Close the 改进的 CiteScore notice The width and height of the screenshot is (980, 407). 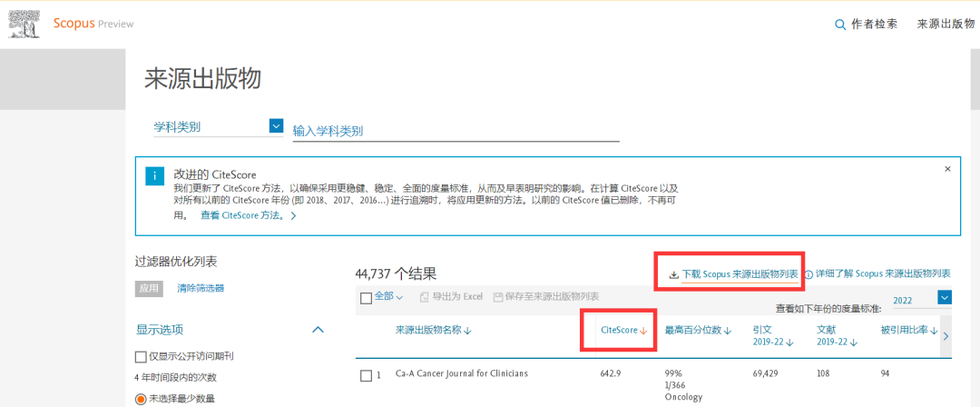click(947, 169)
